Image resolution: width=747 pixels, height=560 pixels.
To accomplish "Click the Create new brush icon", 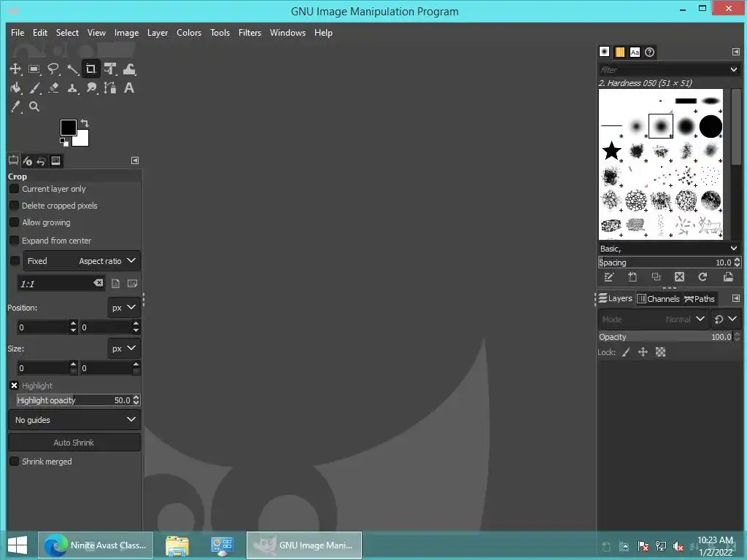I will tap(632, 277).
